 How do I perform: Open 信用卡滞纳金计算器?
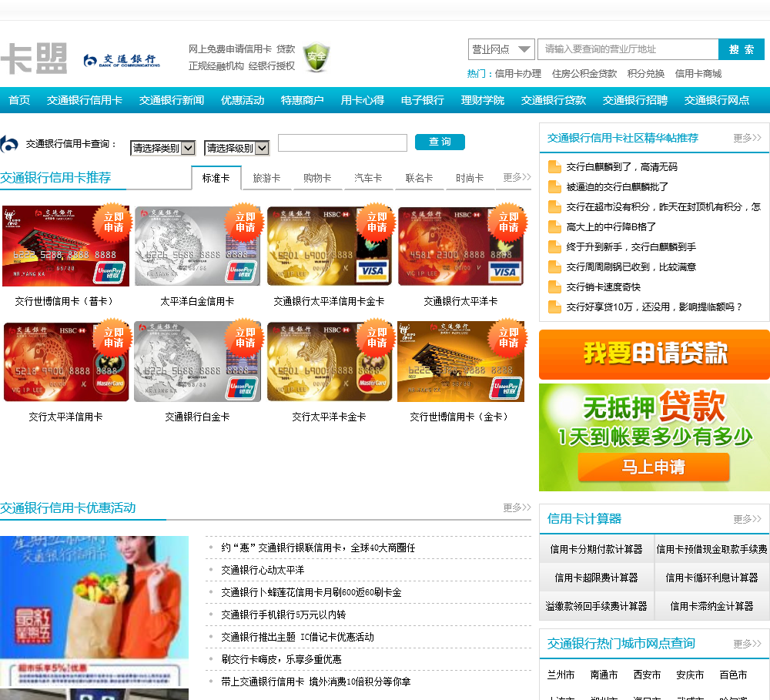(711, 606)
